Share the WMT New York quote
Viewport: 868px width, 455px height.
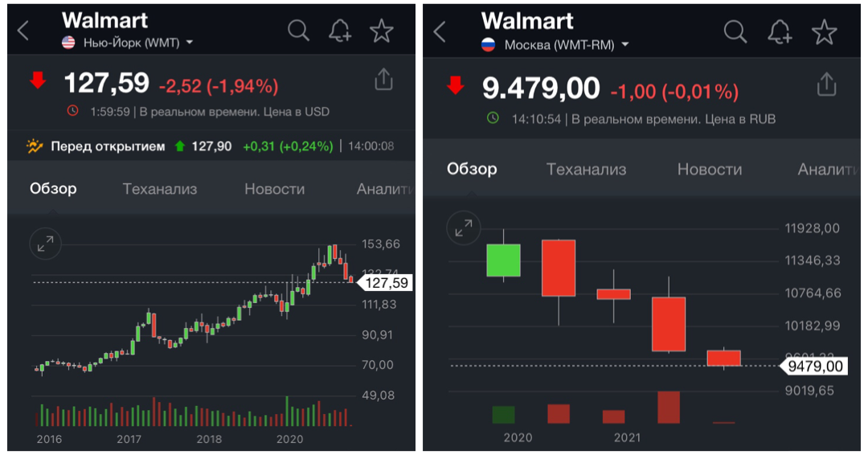click(383, 80)
